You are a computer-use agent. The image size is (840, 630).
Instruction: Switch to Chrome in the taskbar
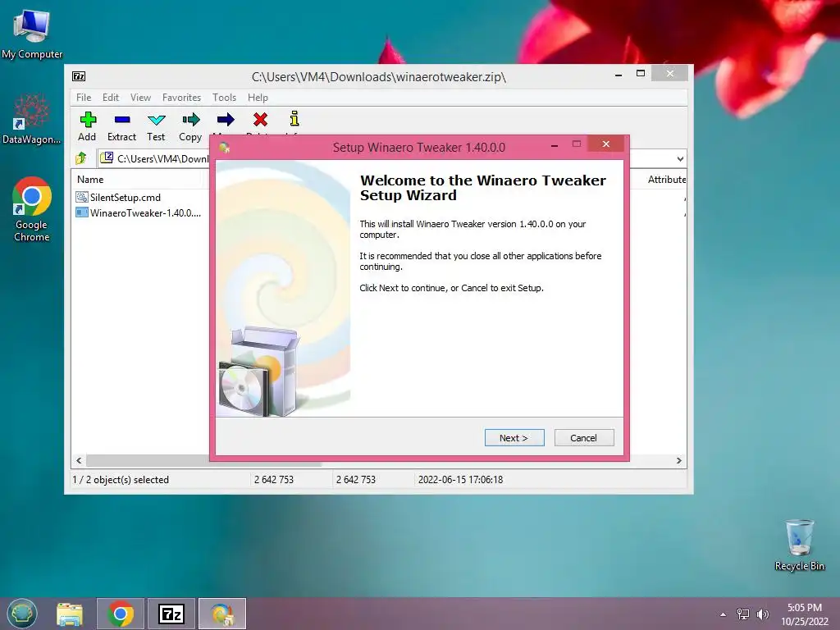tap(121, 614)
